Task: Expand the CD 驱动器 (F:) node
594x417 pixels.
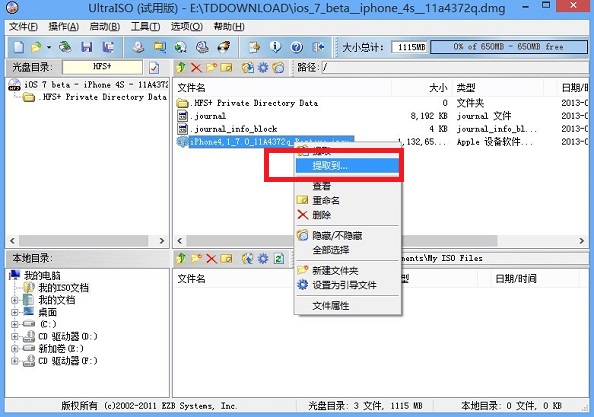Action: pyautogui.click(x=15, y=361)
